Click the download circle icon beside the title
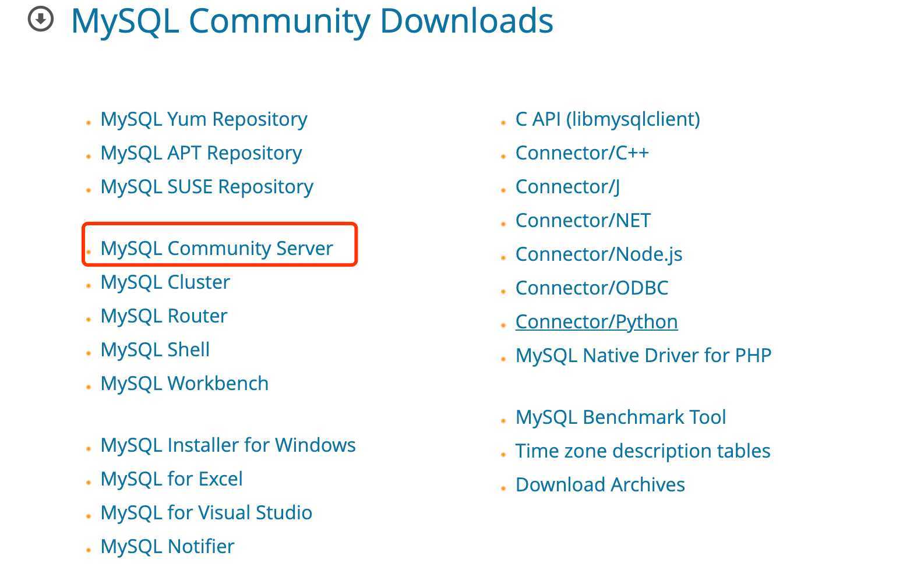Image resolution: width=924 pixels, height=588 pixels. (x=41, y=19)
